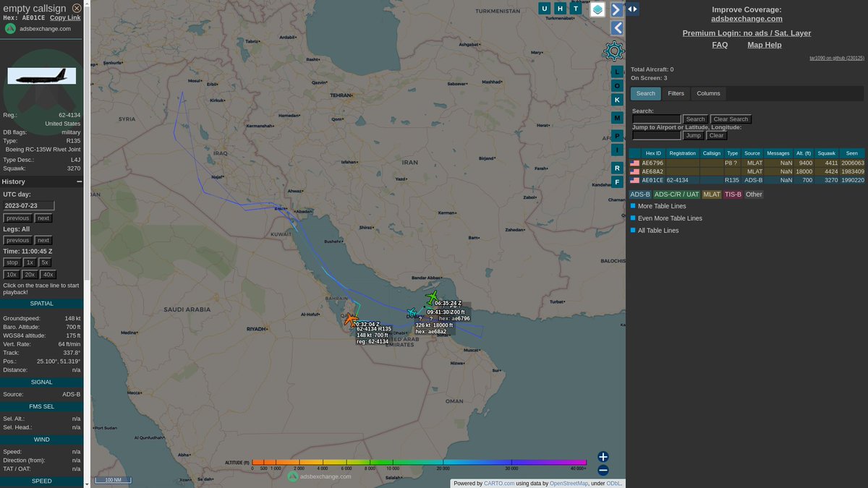The height and width of the screenshot is (488, 868).
Task: Toggle the O map option button
Action: [x=617, y=85]
